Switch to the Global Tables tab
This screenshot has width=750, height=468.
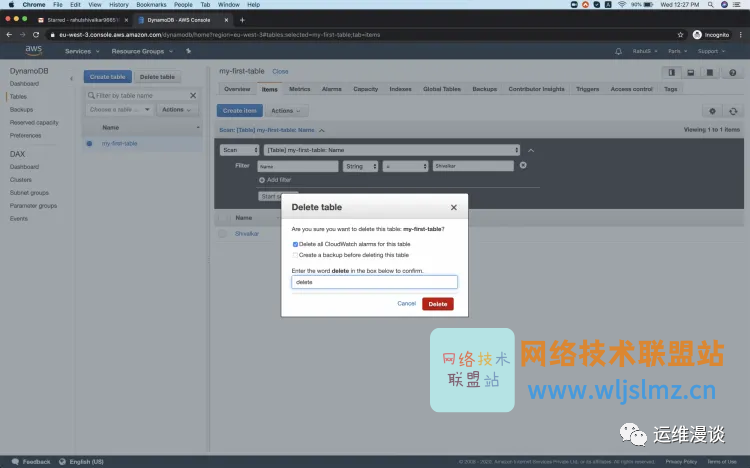[x=441, y=89]
